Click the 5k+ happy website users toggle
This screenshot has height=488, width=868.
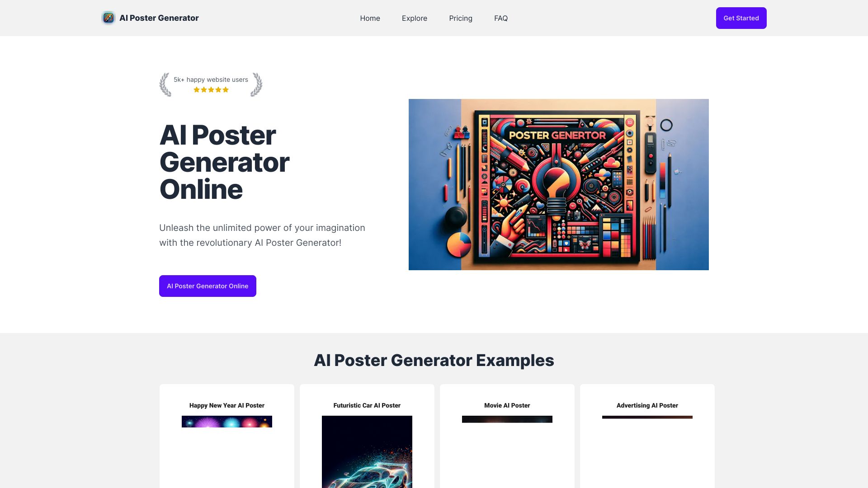point(210,84)
